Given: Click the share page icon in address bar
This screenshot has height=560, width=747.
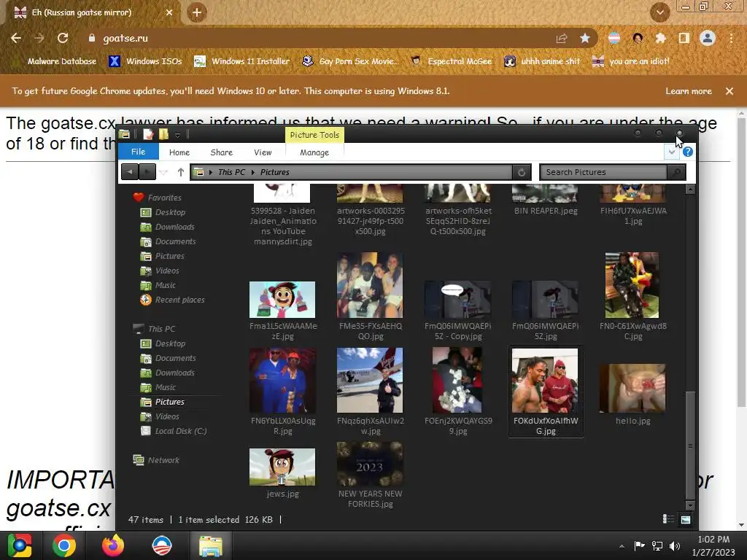Looking at the screenshot, I should click(562, 38).
